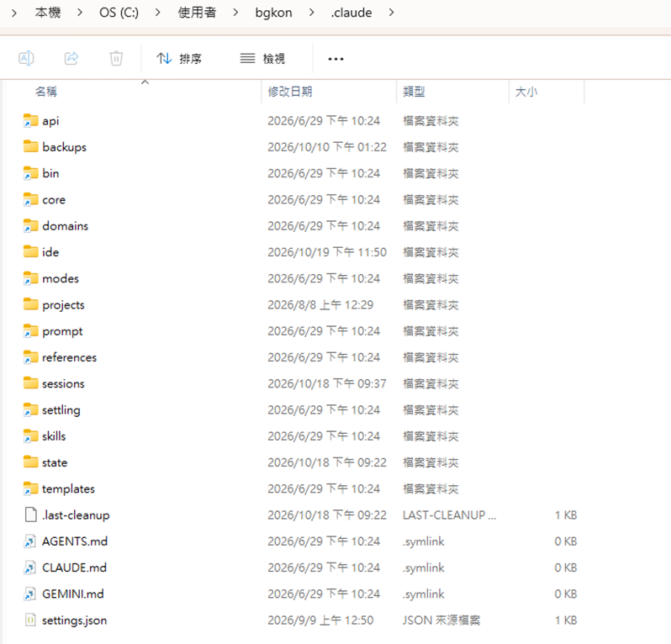Click the LAST-CLEANUP type cell
This screenshot has height=644, width=671.
[449, 515]
